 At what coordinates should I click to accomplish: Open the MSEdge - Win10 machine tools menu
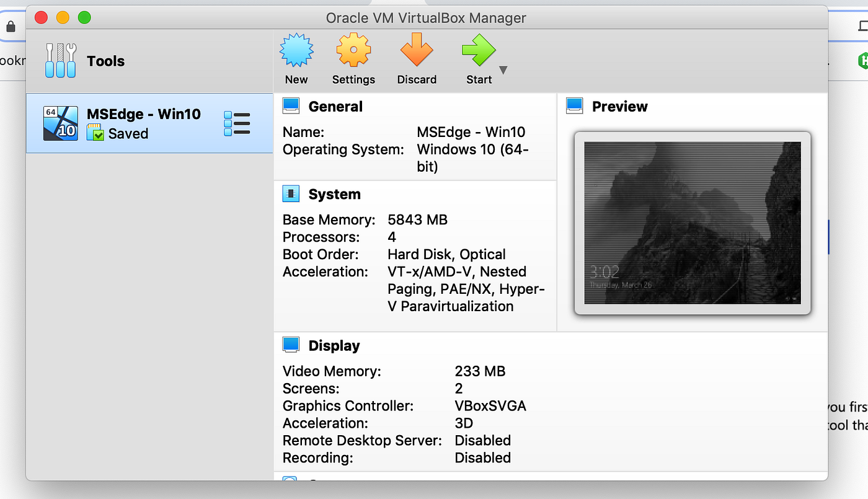[x=237, y=123]
